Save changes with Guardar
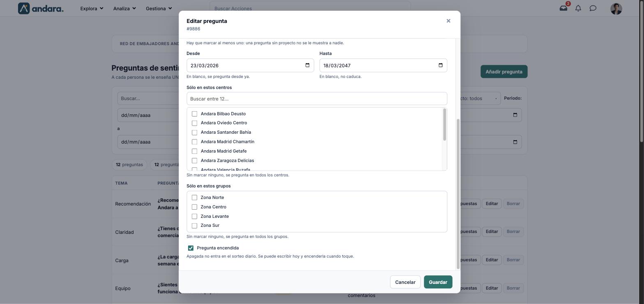This screenshot has height=304, width=644. 438,282
